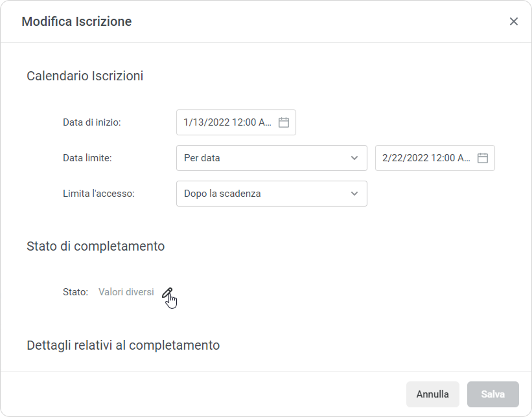Focus the start date field showing 1/13/2022
Viewport: 532px width, 417px height.
[227, 122]
